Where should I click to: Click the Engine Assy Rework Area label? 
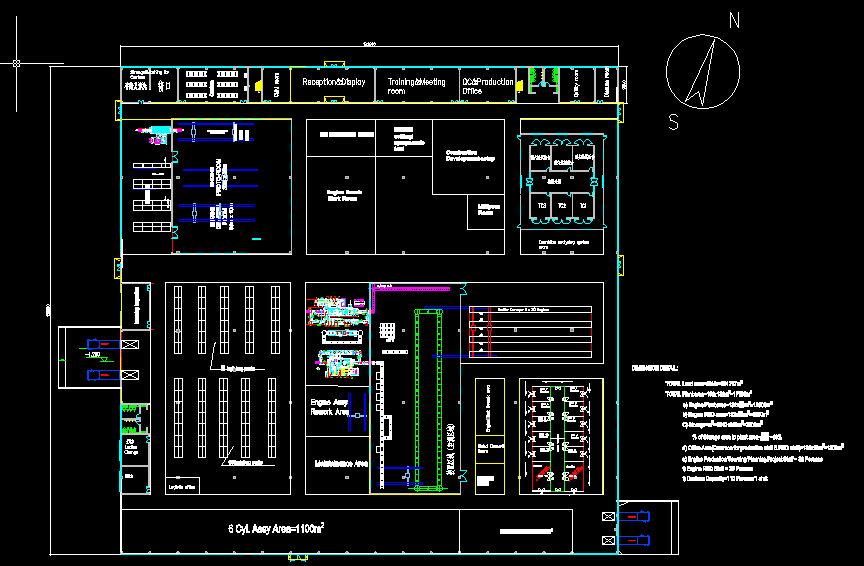(330, 407)
